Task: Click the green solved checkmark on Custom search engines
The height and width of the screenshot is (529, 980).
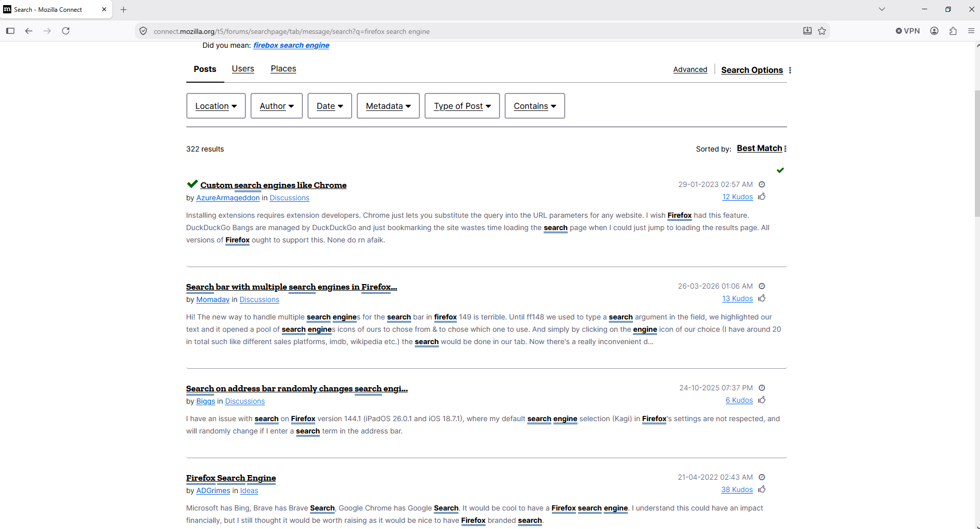Action: pos(193,184)
